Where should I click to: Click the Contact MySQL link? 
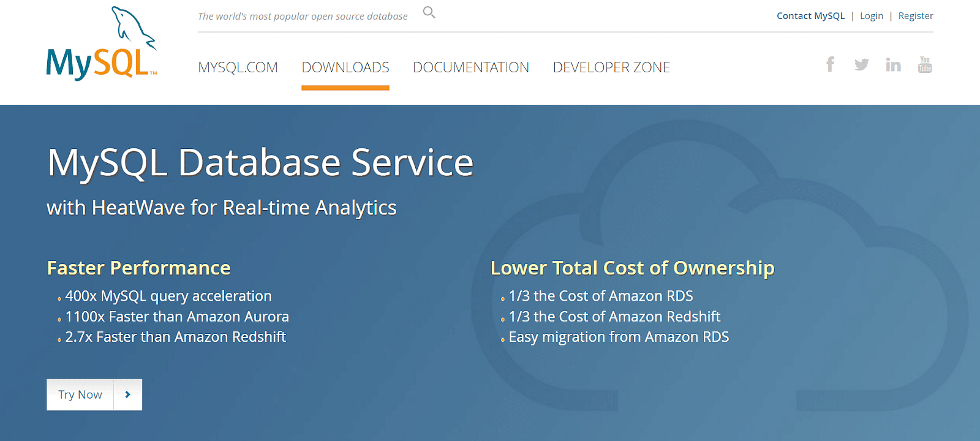tap(810, 16)
